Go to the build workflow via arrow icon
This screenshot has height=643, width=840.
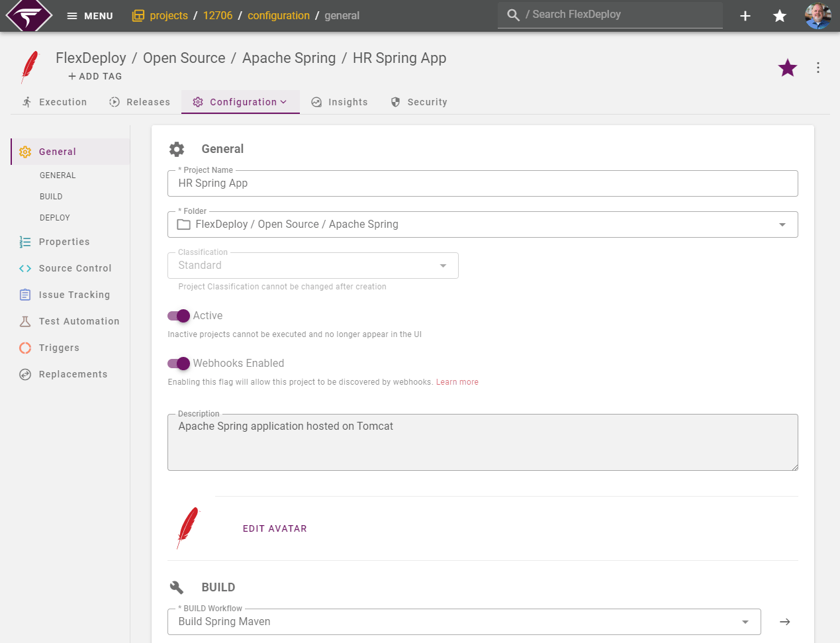tap(785, 622)
